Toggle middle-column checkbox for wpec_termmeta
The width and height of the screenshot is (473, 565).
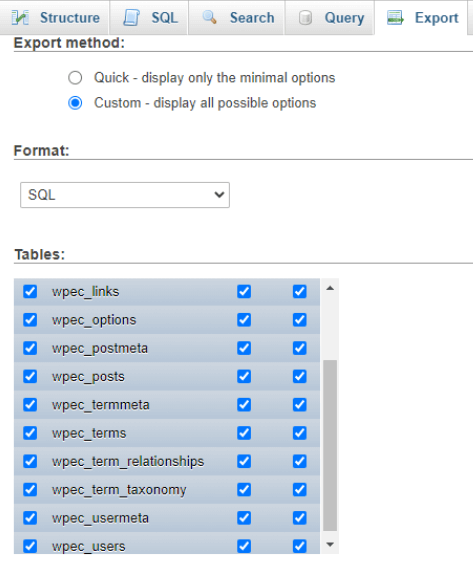click(244, 405)
